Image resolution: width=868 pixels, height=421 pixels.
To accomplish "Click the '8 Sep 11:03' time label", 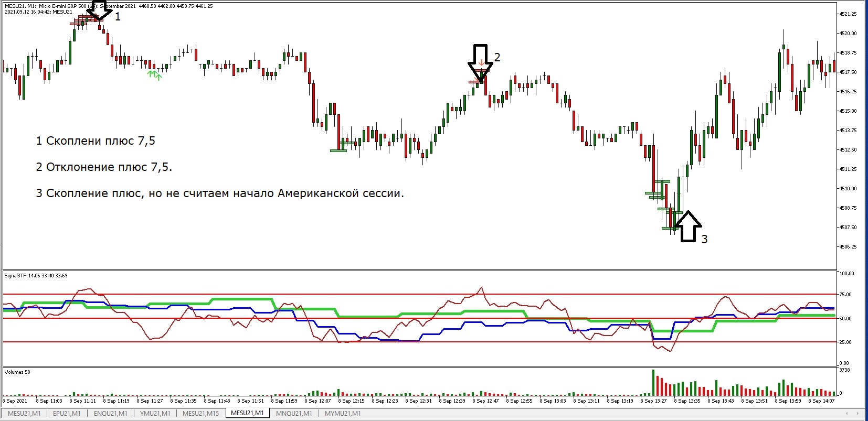I will coord(49,401).
